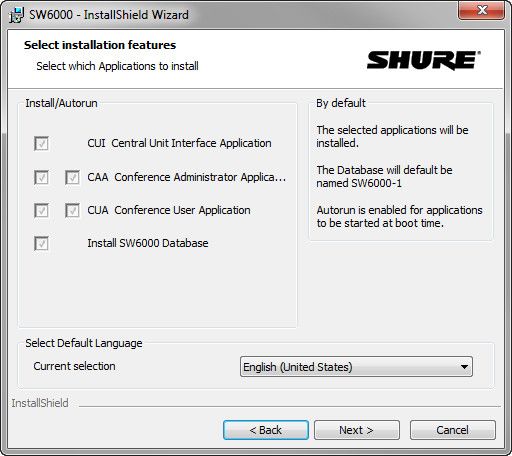This screenshot has height=456, width=512.
Task: Click 'Install SW6000 Database' label
Action: pyautogui.click(x=148, y=243)
